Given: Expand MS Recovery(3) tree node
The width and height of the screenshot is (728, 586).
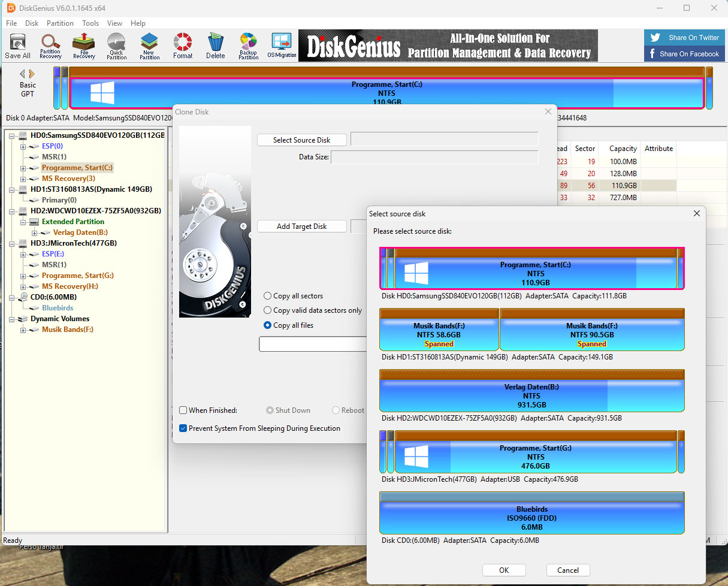Looking at the screenshot, I should pyautogui.click(x=23, y=179).
